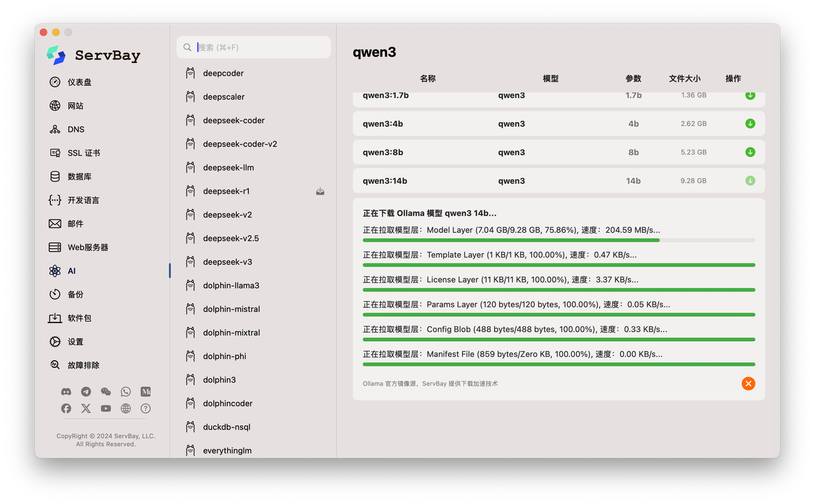
Task: Click the ServBay logo
Action: tap(56, 55)
